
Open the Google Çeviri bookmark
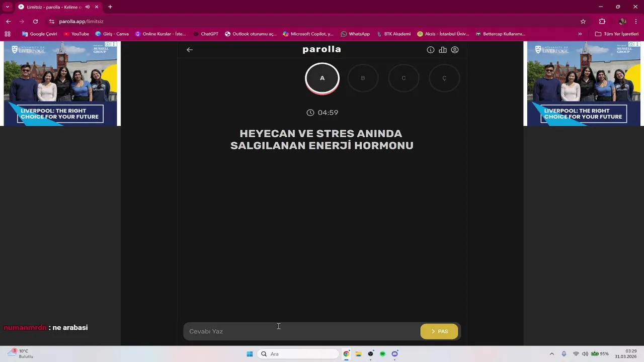pos(40,34)
